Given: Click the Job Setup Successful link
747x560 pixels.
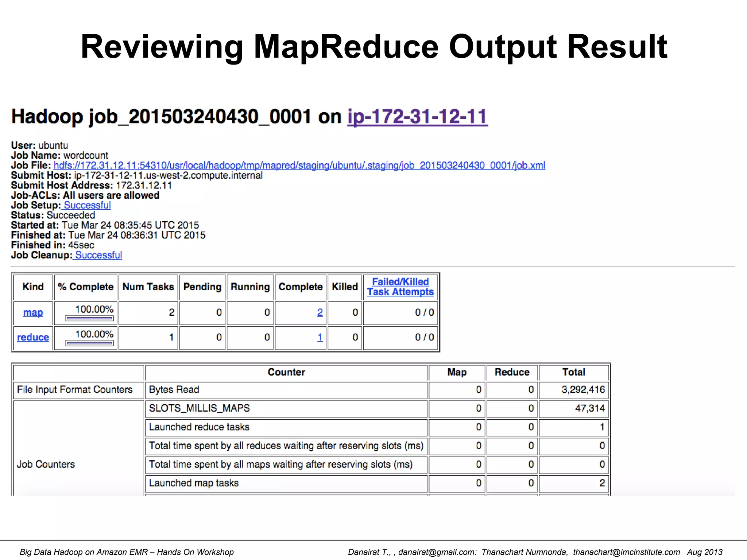Looking at the screenshot, I should (x=87, y=205).
